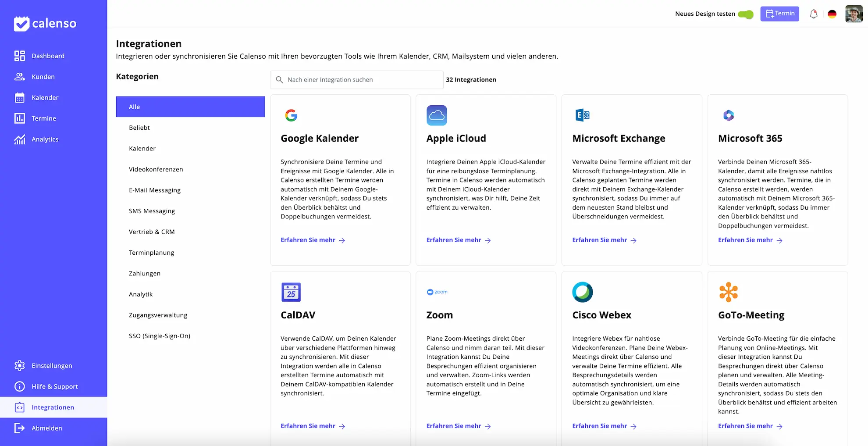Click the GoTo-Meeting orange logo icon
868x446 pixels.
click(728, 292)
